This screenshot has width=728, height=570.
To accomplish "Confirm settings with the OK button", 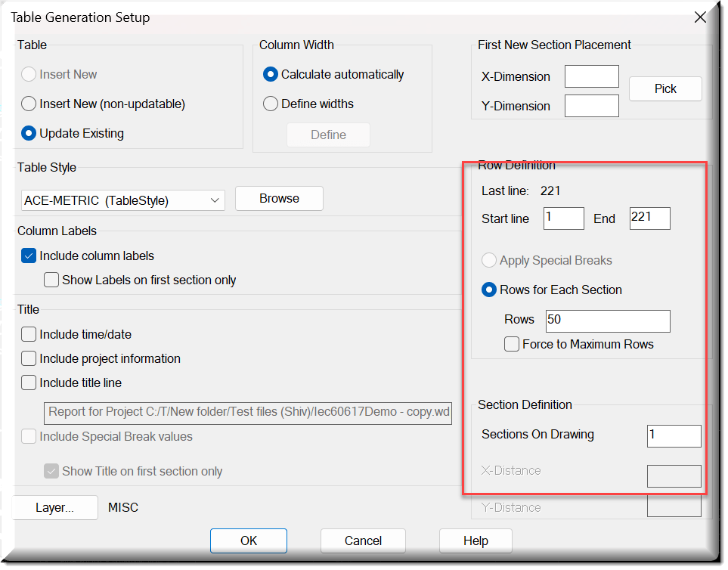I will pos(248,541).
